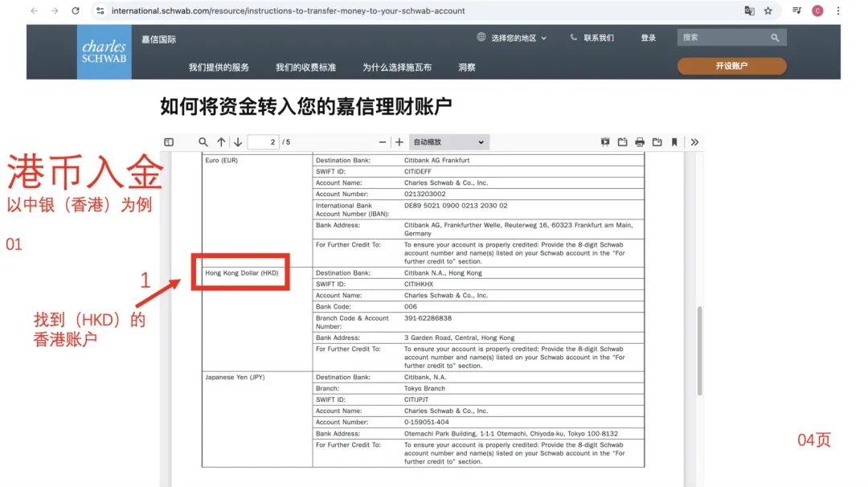Image resolution: width=868 pixels, height=487 pixels.
Task: Reload the Schwab page
Action: (76, 10)
